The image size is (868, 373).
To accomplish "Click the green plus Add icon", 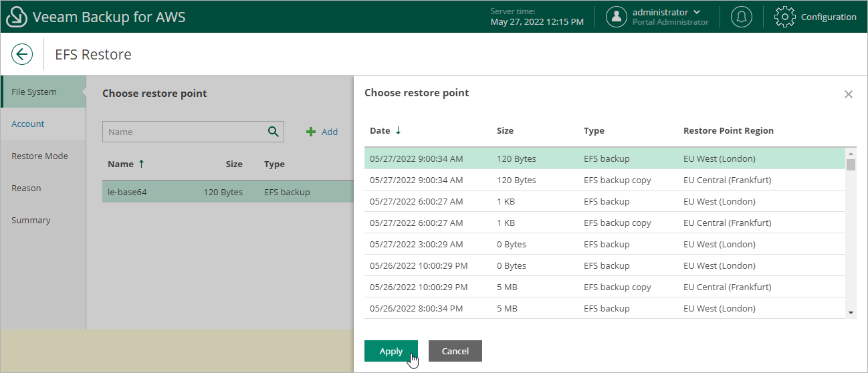I will [x=311, y=132].
